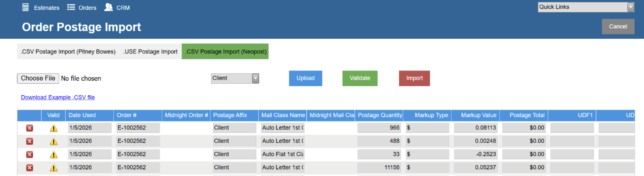The width and height of the screenshot is (644, 176).
Task: Click UDF1 field in row with quantity 488
Action: pos(572,141)
